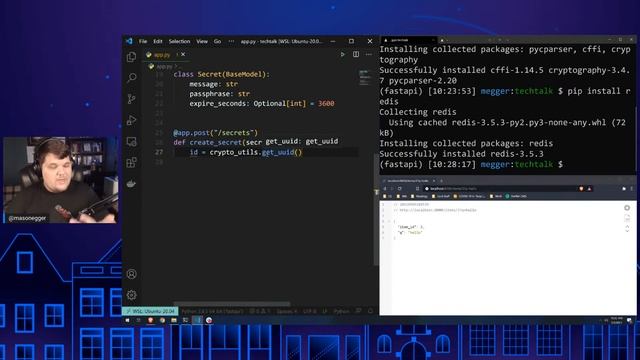The height and width of the screenshot is (360, 640).
Task: Open the Docker view in activity bar
Action: tap(131, 184)
